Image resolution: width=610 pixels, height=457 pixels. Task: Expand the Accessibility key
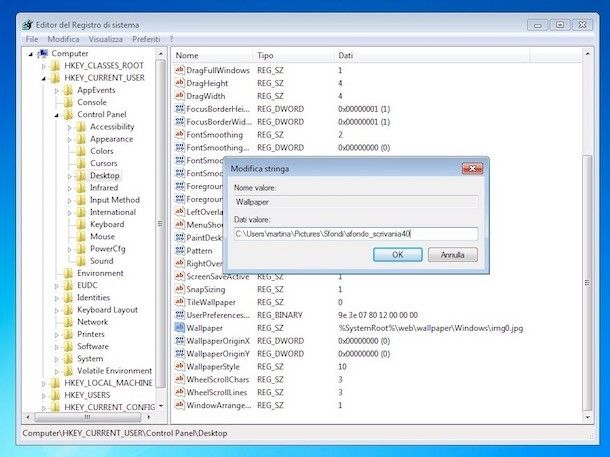[x=69, y=127]
